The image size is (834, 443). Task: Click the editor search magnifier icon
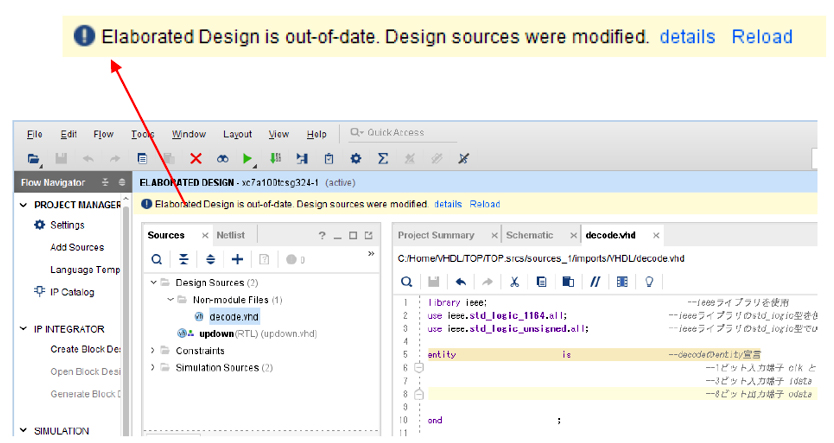pyautogui.click(x=406, y=282)
